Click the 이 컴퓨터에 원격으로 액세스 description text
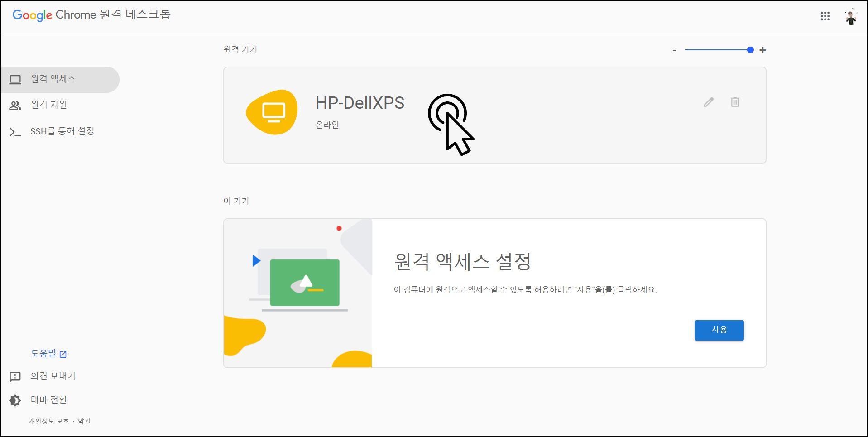Viewport: 868px width, 437px height. pyautogui.click(x=525, y=289)
